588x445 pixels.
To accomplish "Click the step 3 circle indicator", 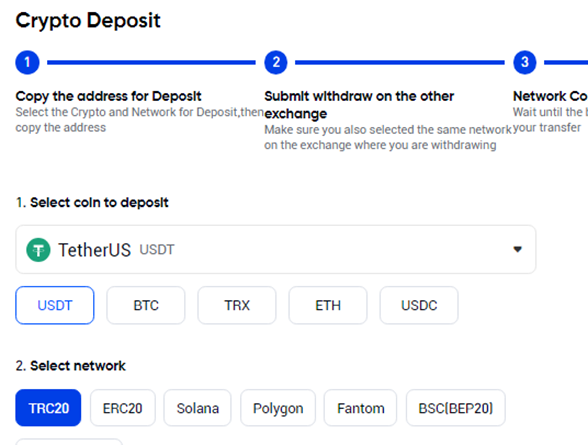I will click(x=525, y=62).
